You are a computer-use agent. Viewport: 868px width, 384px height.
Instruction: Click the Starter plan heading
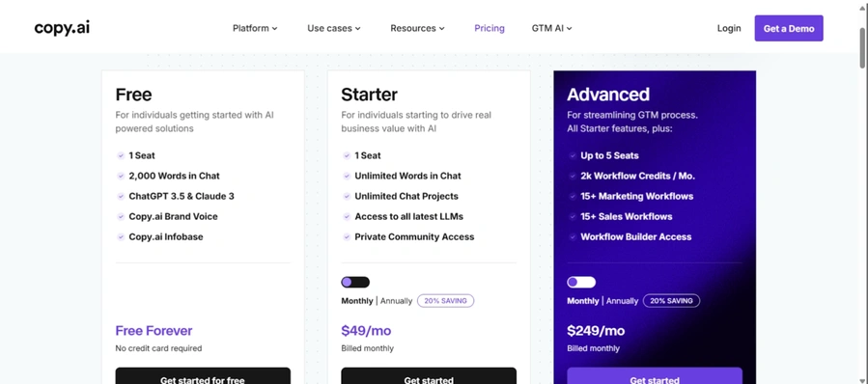(369, 95)
